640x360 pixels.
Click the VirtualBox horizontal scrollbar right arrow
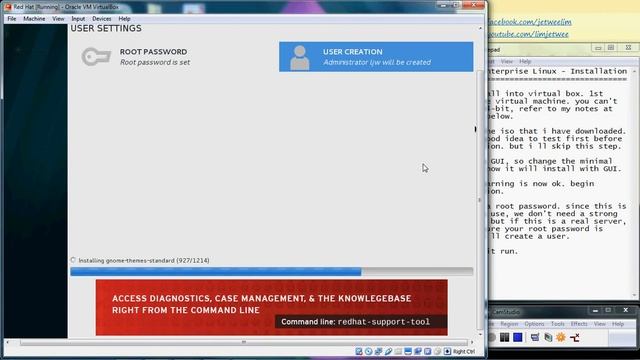coord(472,342)
